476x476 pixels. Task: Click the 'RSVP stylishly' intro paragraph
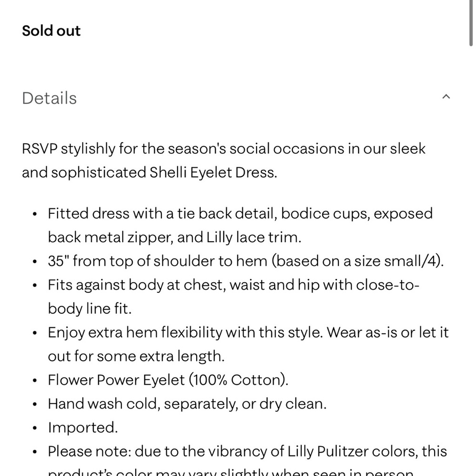[224, 160]
